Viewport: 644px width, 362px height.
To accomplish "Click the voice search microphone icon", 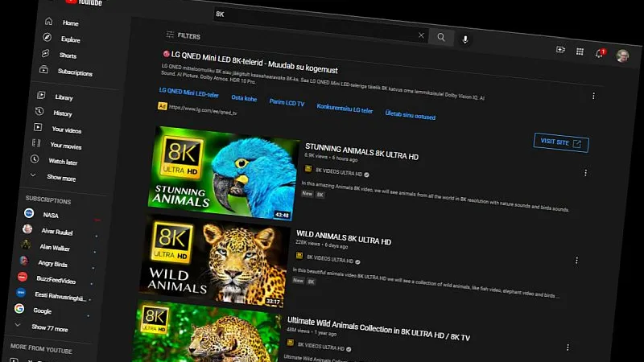I will pyautogui.click(x=465, y=39).
